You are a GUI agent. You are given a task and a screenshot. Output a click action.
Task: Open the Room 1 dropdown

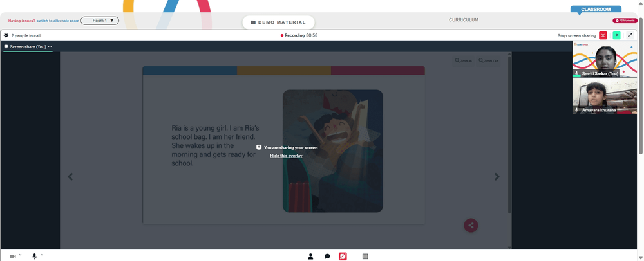tap(100, 21)
